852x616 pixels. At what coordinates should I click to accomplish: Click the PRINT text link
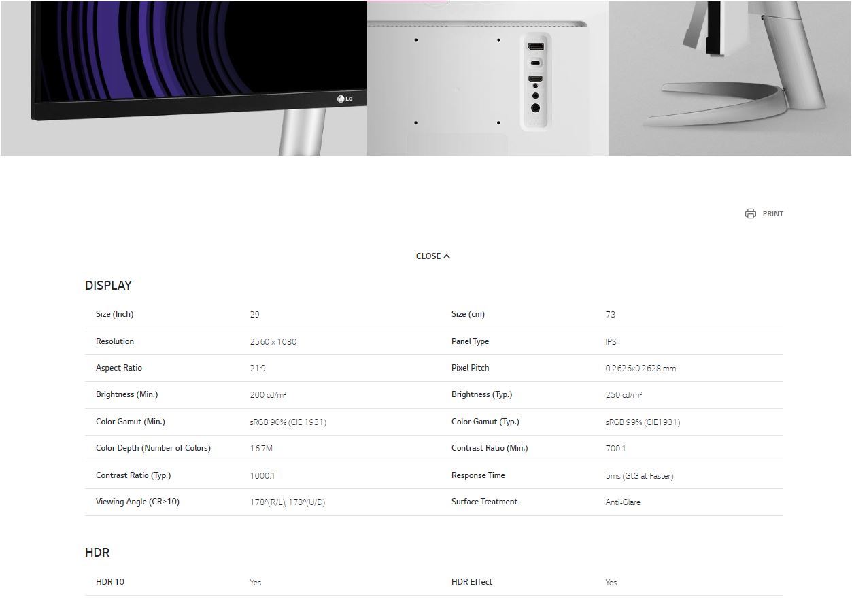[x=773, y=214]
